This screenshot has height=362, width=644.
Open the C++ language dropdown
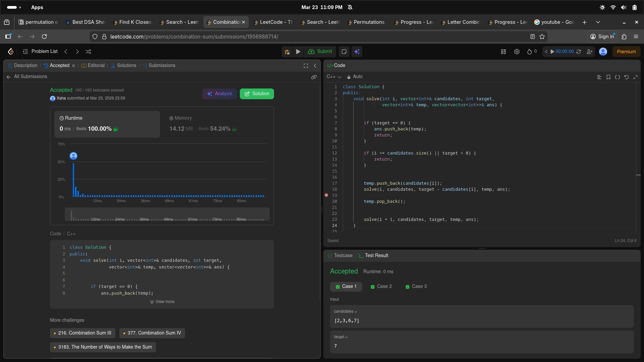pos(334,77)
